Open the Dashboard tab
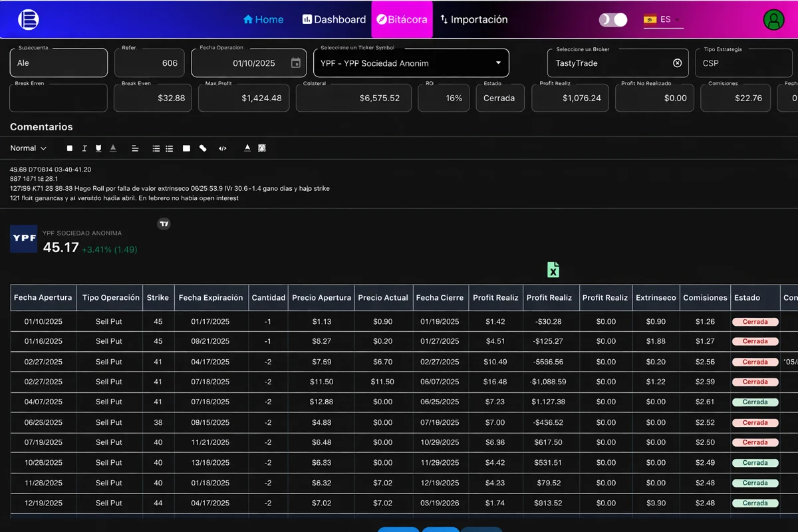The height and width of the screenshot is (532, 798). point(334,19)
